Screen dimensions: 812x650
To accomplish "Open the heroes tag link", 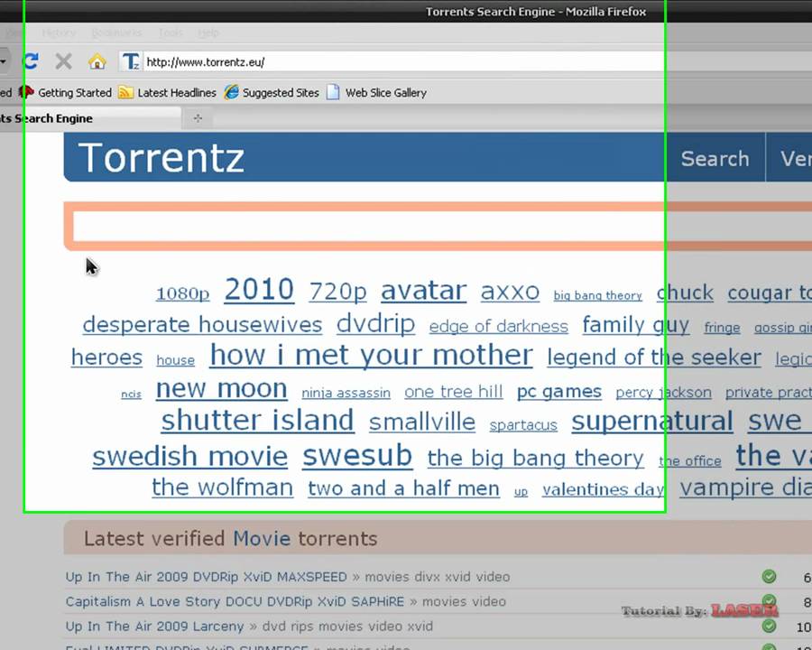I will pos(106,357).
